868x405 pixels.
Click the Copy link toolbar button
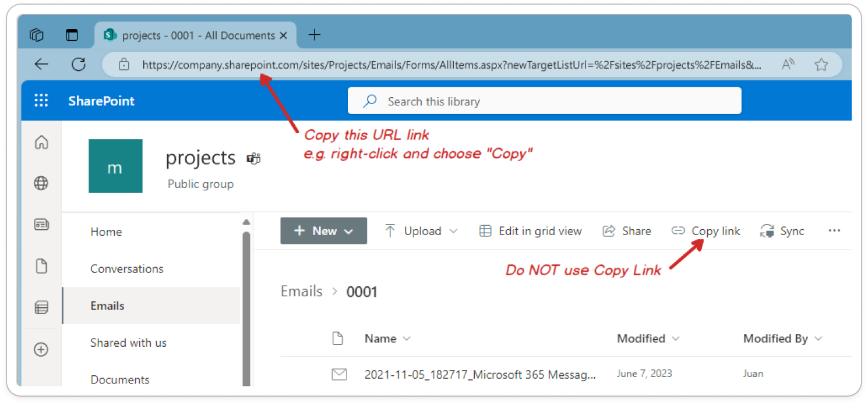click(x=706, y=231)
